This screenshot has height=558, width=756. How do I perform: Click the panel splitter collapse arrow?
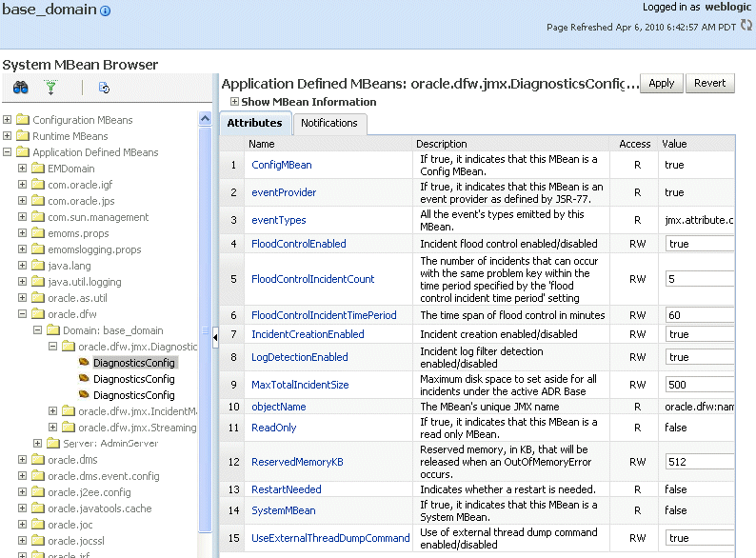(x=215, y=337)
